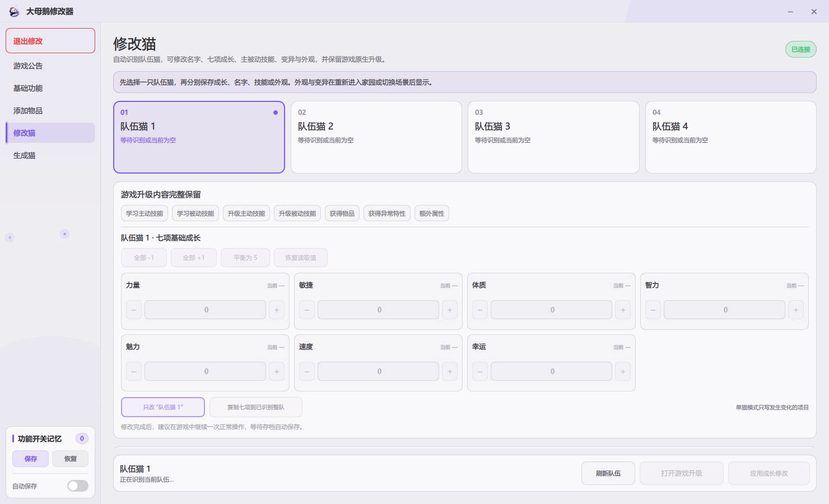The height and width of the screenshot is (504, 829).
Task: Open the 生成猫 page
Action: pyautogui.click(x=50, y=155)
